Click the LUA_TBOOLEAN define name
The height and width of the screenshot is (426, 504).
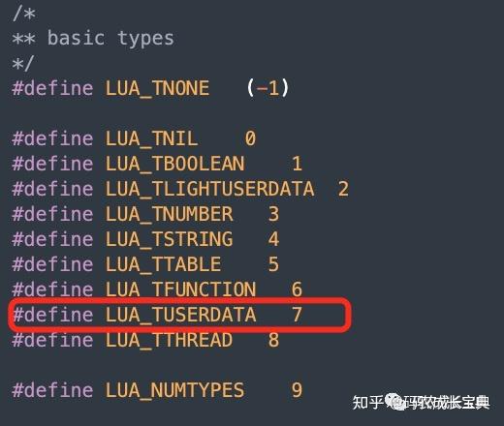174,164
